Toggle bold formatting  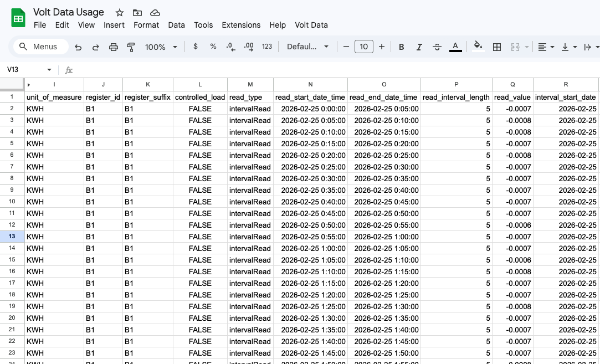[401, 47]
